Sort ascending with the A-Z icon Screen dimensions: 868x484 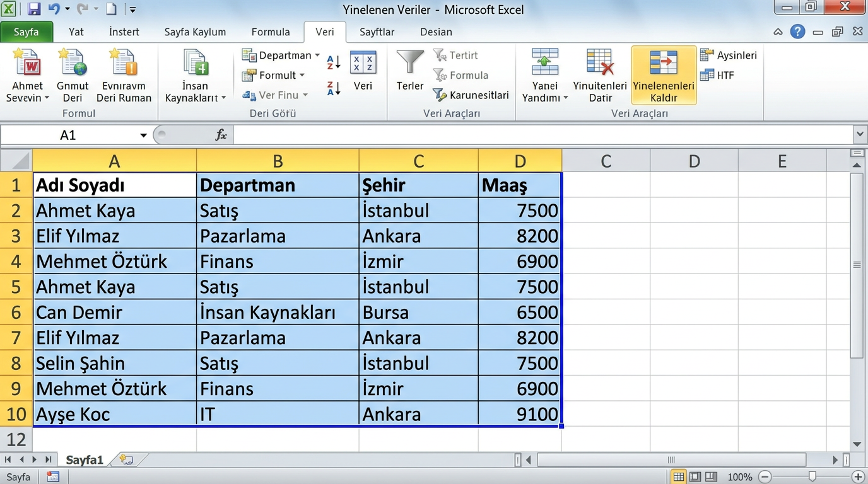click(334, 62)
